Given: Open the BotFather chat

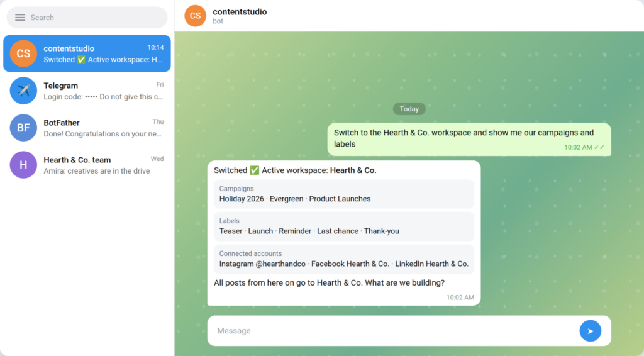Looking at the screenshot, I should 87,128.
